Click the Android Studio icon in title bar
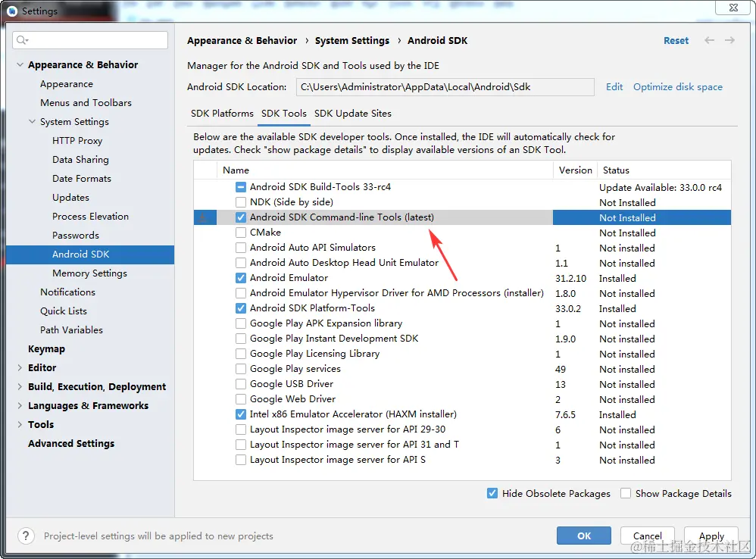Image resolution: width=756 pixels, height=559 pixels. click(12, 11)
